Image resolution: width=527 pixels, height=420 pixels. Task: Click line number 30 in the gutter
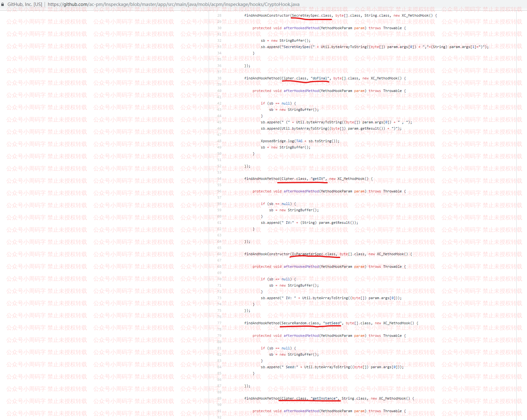point(219,28)
